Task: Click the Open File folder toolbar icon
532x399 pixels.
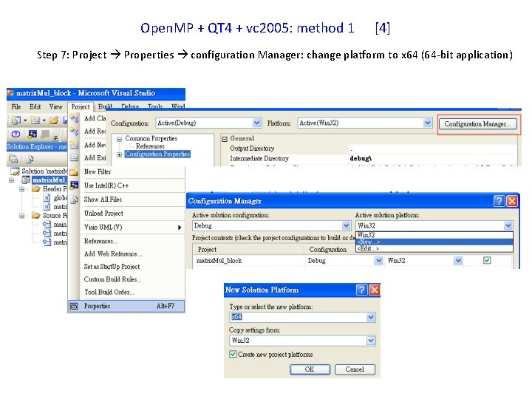Action: click(x=54, y=120)
